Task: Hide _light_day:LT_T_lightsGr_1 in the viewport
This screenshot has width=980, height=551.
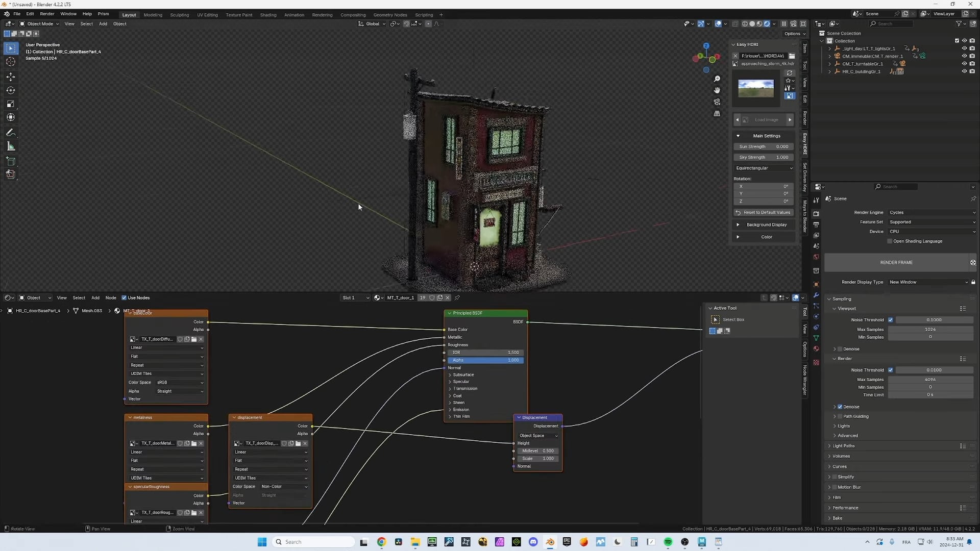Action: click(964, 48)
